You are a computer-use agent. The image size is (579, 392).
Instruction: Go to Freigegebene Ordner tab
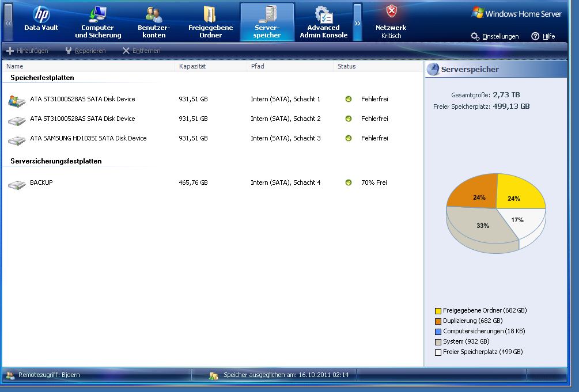tap(210, 21)
